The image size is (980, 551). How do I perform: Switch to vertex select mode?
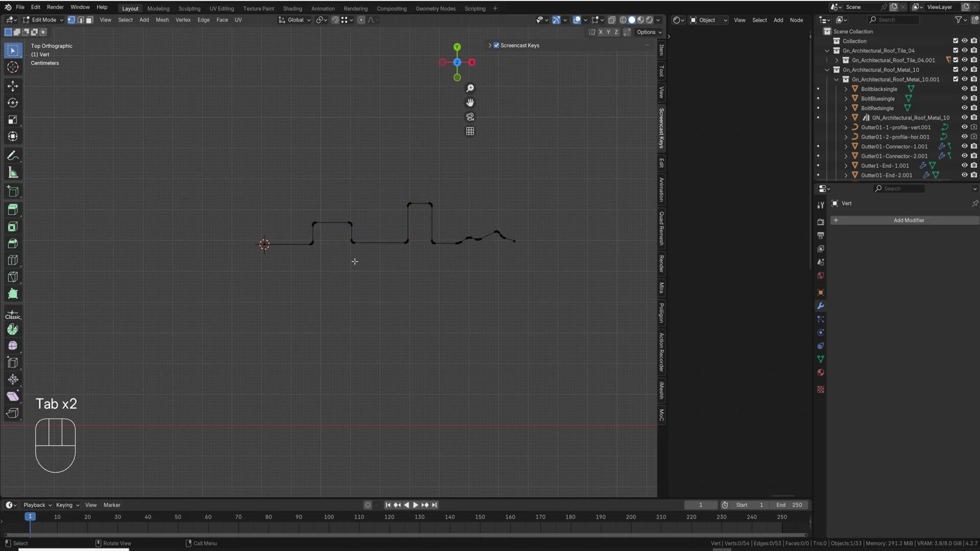[71, 20]
